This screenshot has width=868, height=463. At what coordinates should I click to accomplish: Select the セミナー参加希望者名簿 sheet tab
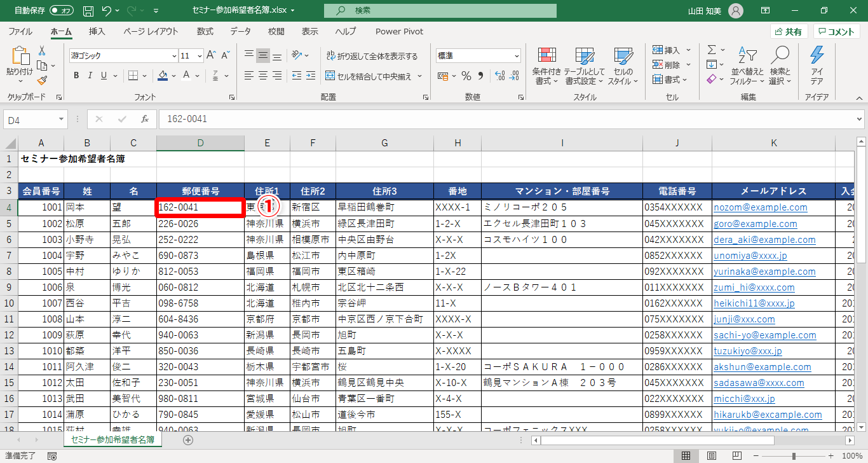[112, 439]
